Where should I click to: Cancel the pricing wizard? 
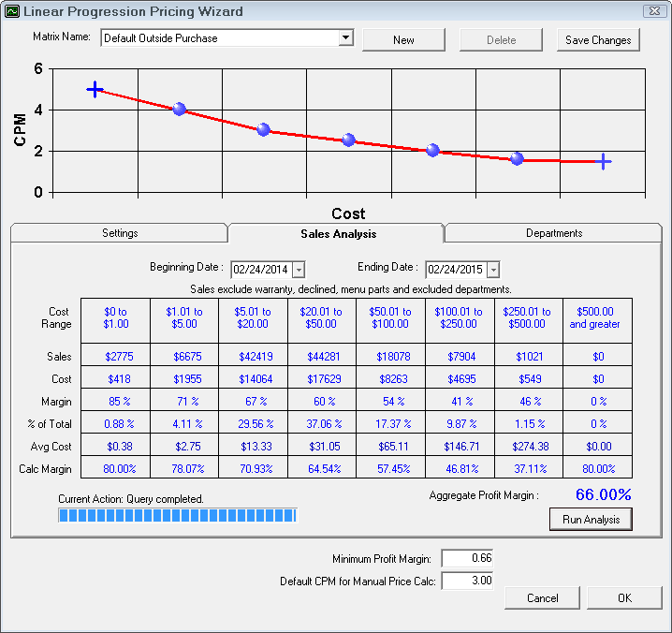542,597
